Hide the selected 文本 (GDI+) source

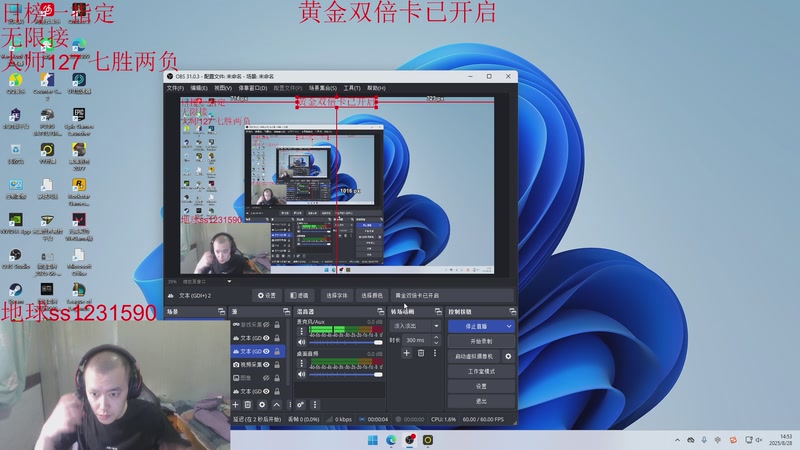[x=266, y=352]
